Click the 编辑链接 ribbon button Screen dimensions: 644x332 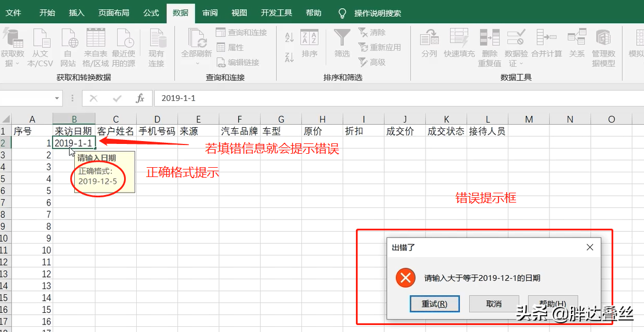click(238, 63)
